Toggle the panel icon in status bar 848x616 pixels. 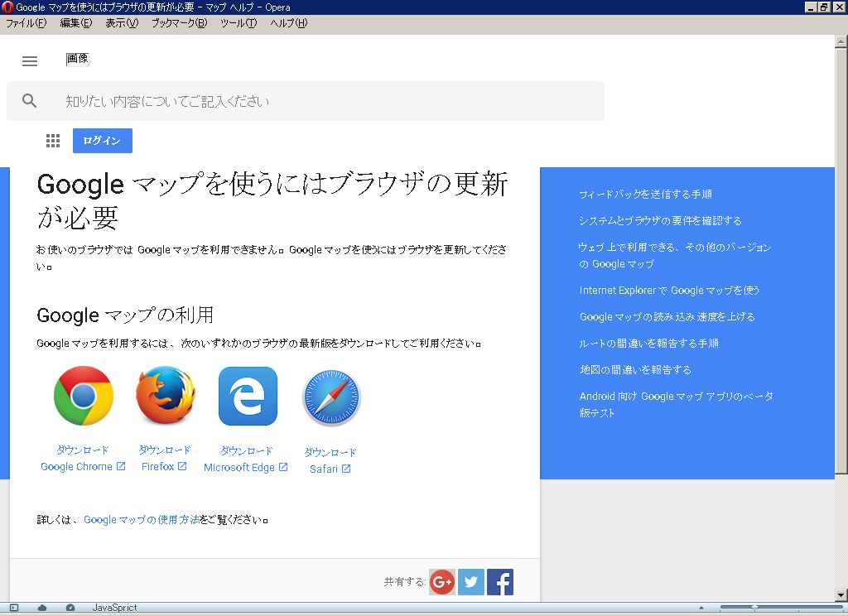click(14, 608)
